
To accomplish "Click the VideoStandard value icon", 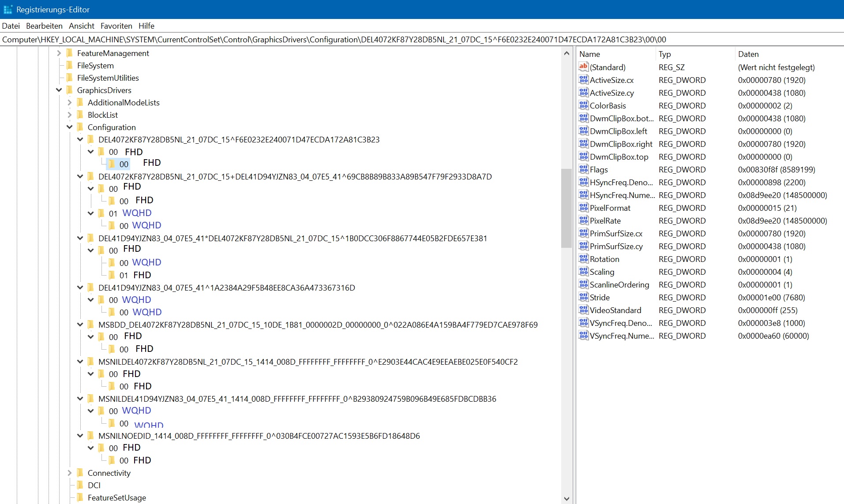I will 583,310.
